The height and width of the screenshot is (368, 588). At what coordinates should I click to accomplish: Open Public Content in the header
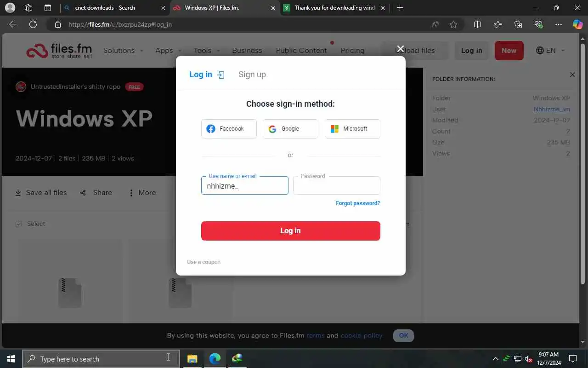coord(301,51)
